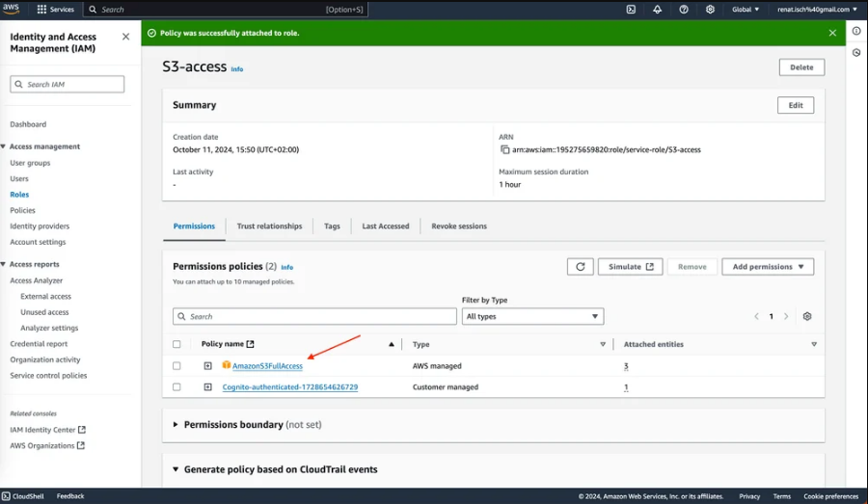
Task: Click the CloudShell icon in footer
Action: tap(6, 496)
